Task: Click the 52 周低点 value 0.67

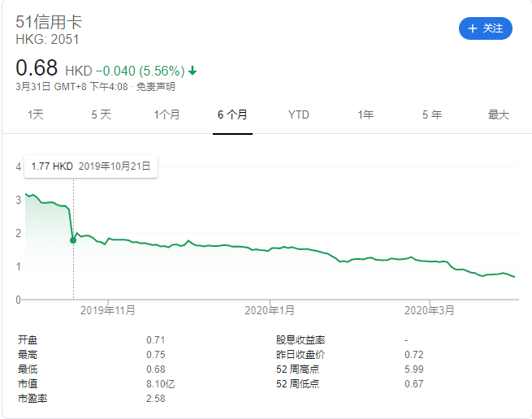Action: (x=414, y=384)
